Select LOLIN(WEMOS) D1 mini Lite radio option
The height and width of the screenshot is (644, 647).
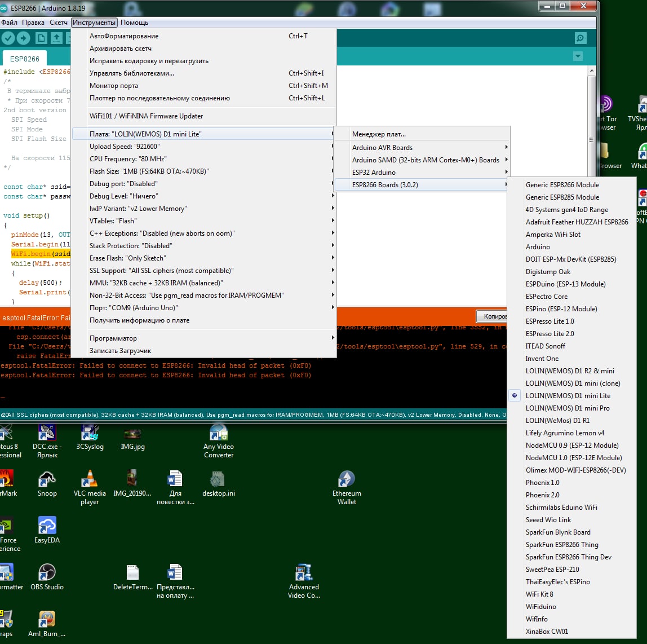click(572, 395)
